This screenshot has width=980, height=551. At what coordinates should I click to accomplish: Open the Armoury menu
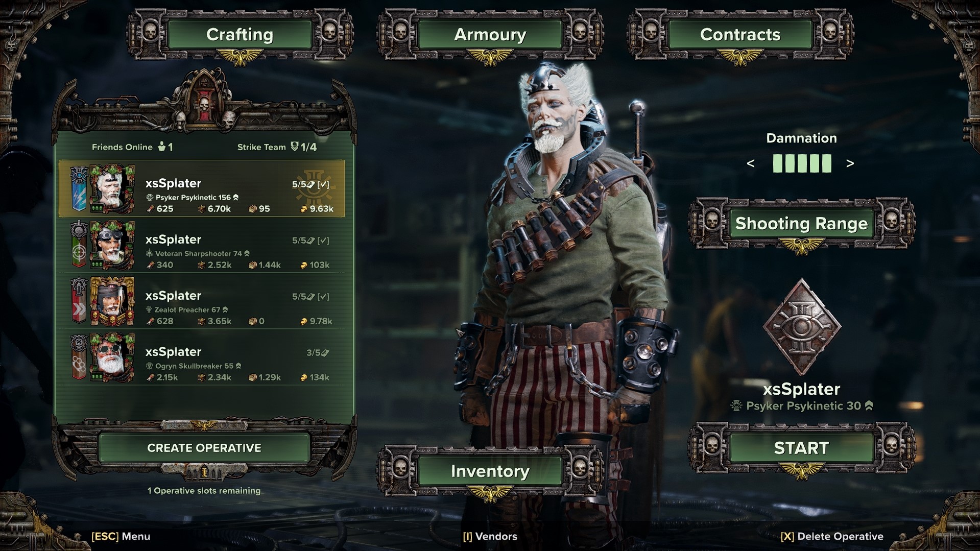pos(490,35)
